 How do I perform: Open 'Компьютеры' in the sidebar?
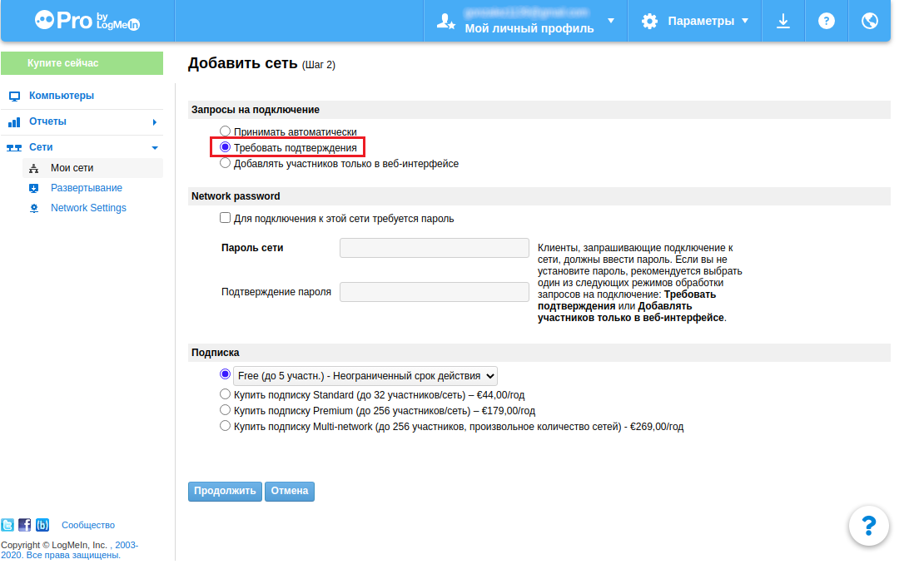point(62,96)
